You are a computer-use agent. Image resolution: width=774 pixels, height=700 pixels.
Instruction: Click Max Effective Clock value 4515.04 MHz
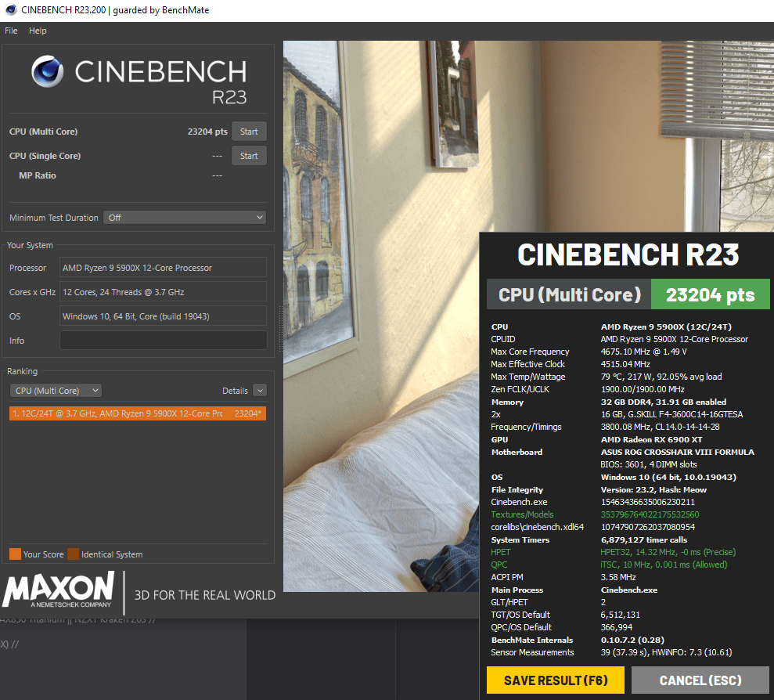(x=625, y=364)
